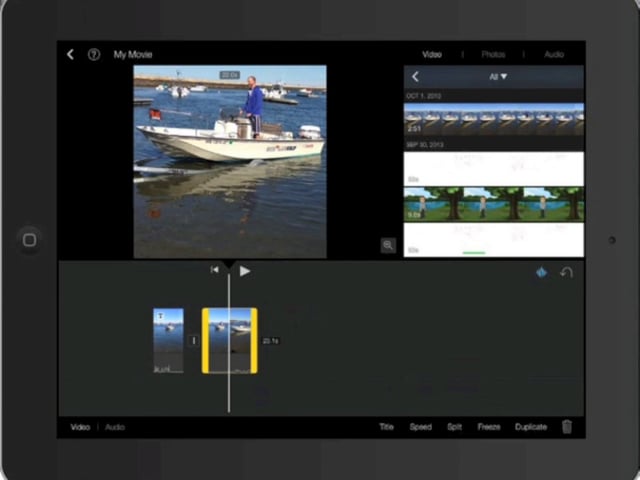Viewport: 640px width, 480px height.
Task: Jump to start with skip-back icon
Action: coord(214,270)
